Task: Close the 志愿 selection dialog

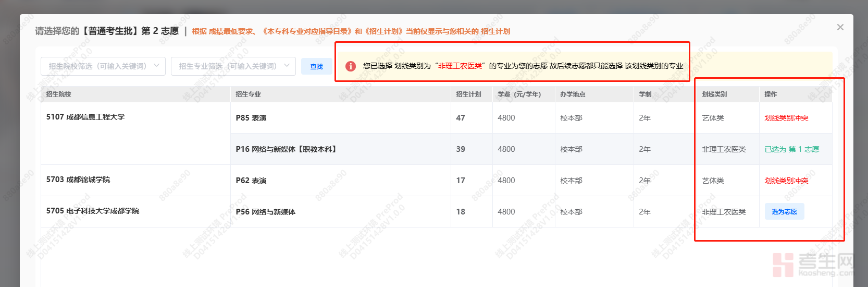Action: click(840, 27)
